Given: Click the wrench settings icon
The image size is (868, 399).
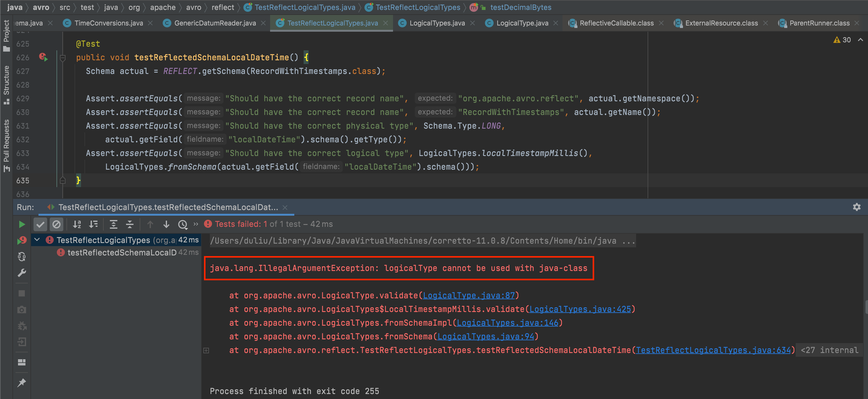Looking at the screenshot, I should [x=21, y=273].
